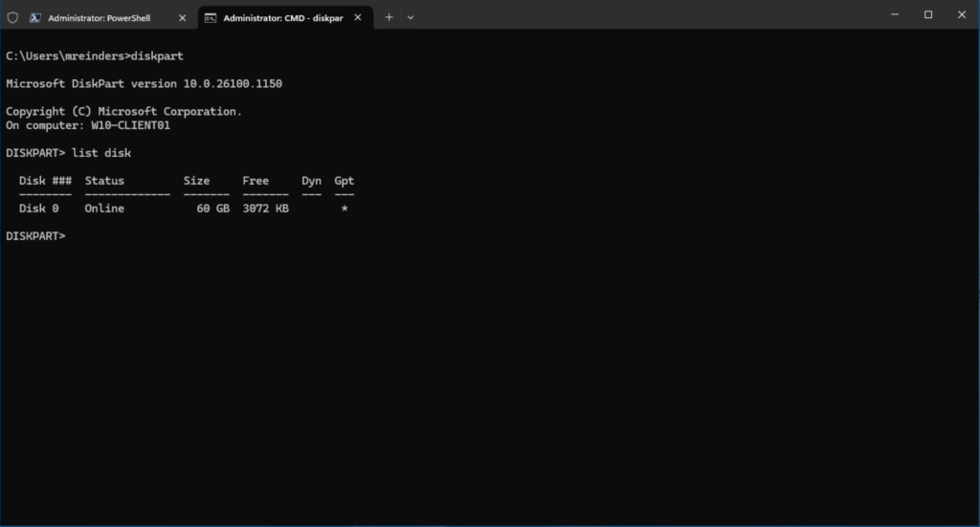Click the 'Status' column header
980x527 pixels.
click(x=104, y=181)
